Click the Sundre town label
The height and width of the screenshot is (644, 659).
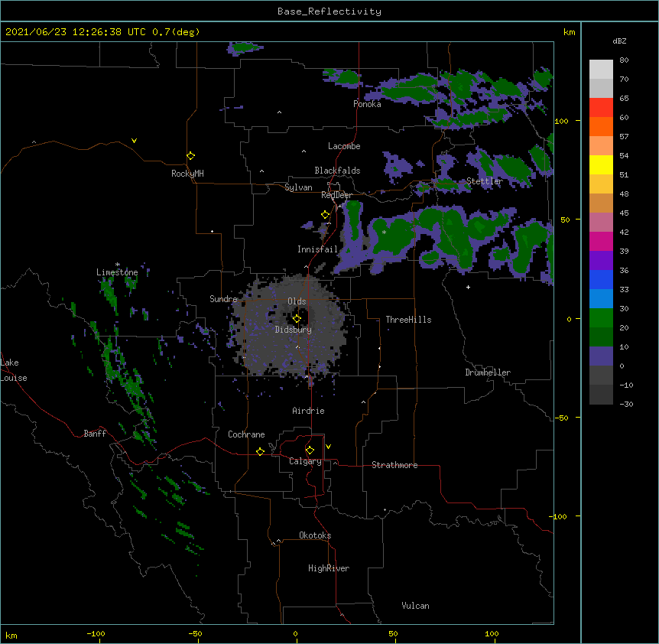coord(223,299)
